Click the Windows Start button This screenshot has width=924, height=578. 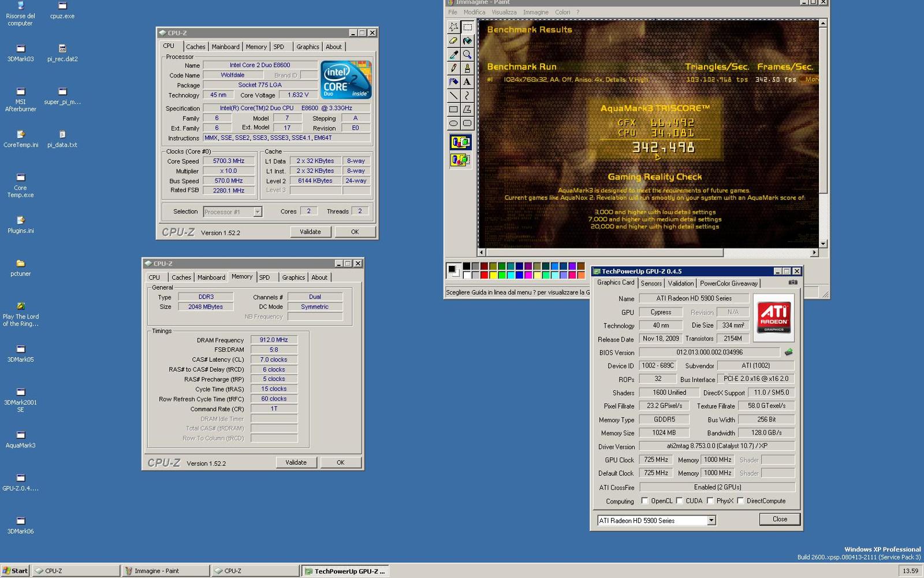[15, 570]
